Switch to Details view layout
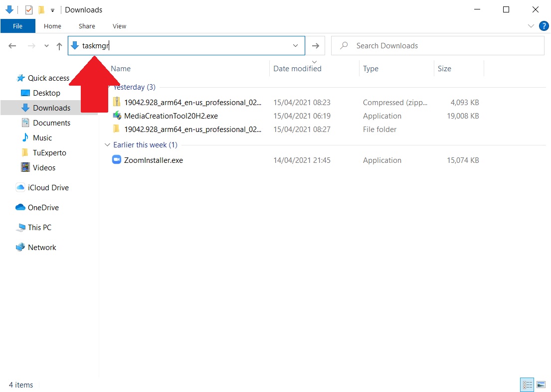Screen dimensions: 551x392 [x=527, y=385]
